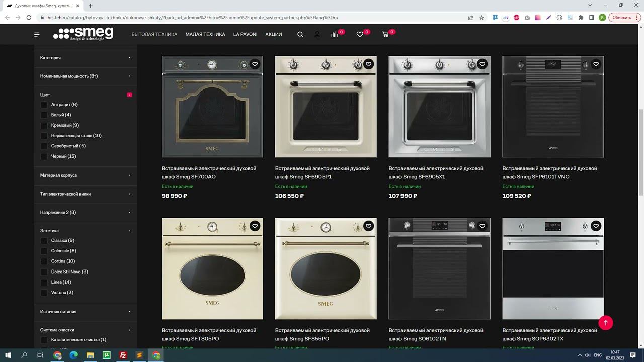The width and height of the screenshot is (644, 362).
Task: Open File Explorer from the taskbar
Action: click(x=90, y=355)
